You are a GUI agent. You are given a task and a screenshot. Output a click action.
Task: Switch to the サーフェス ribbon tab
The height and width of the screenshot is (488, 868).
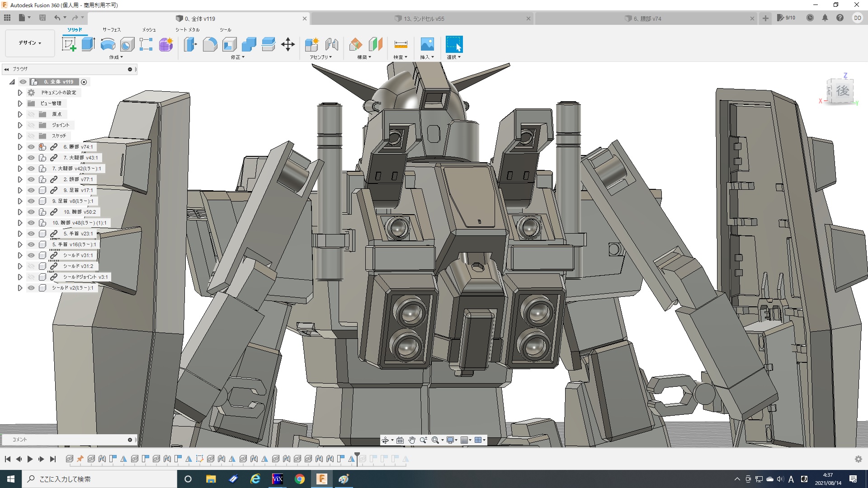point(111,29)
